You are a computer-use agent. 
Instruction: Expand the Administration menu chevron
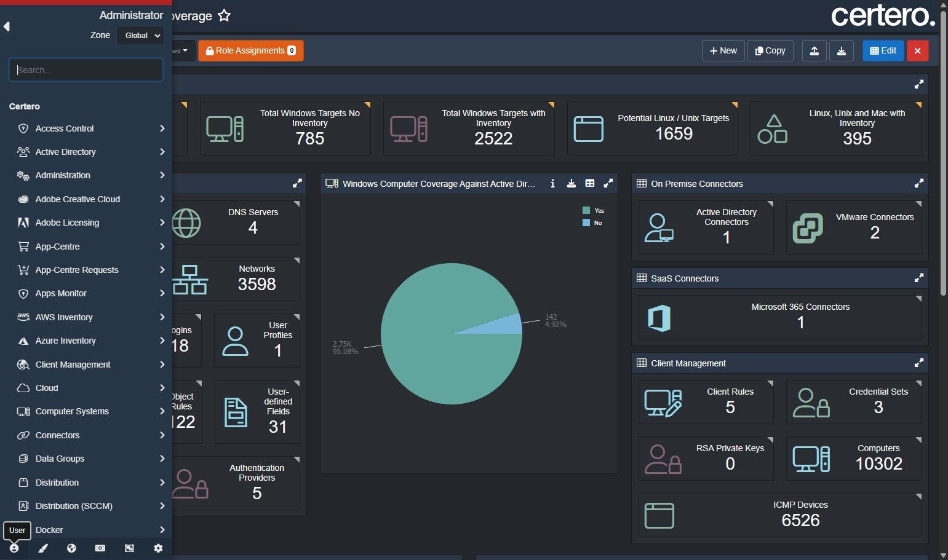[162, 175]
